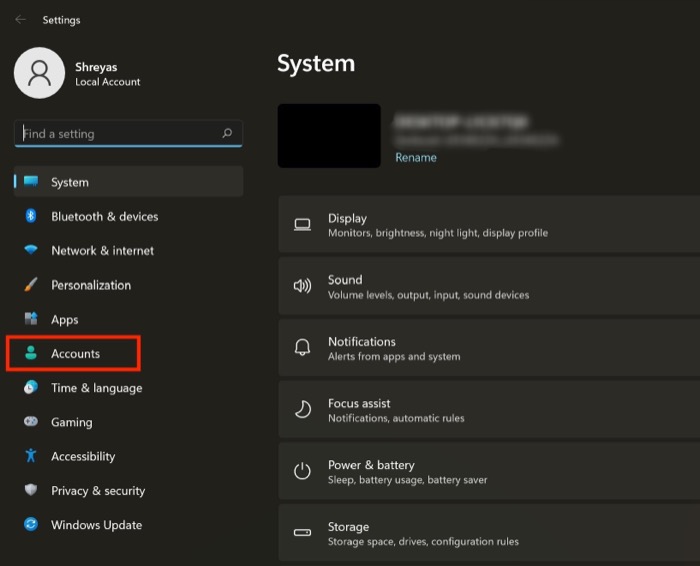
Task: Open Gaming settings
Action: click(x=129, y=422)
